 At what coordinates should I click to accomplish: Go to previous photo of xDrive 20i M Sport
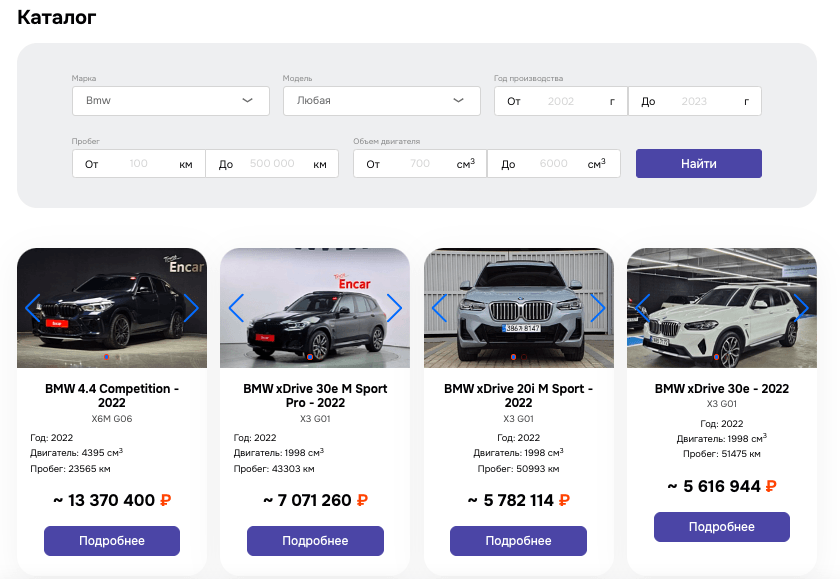439,308
